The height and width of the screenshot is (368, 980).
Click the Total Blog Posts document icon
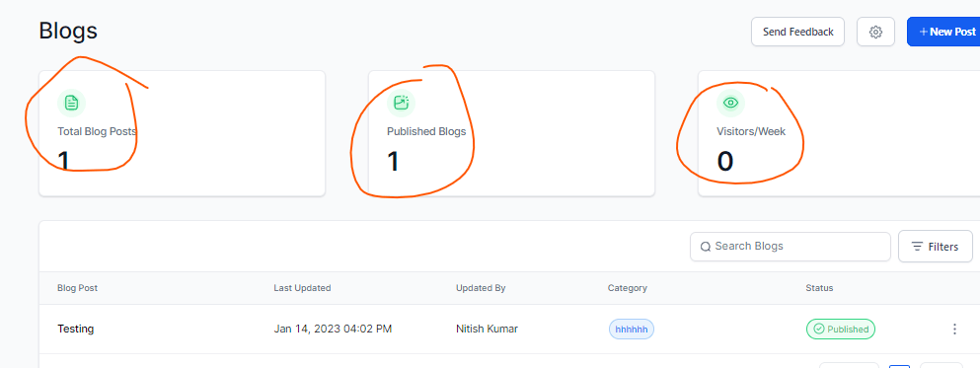point(72,103)
